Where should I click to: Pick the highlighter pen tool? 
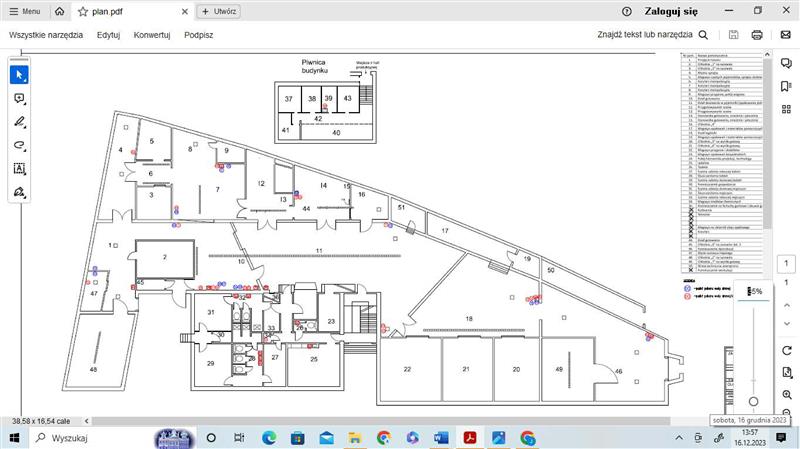pos(20,122)
